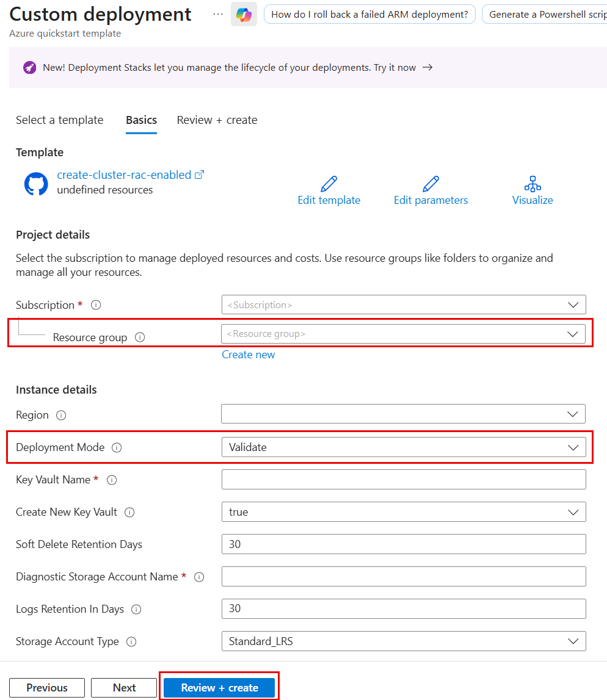The image size is (607, 700).
Task: Switch to the Select a template tab
Action: click(x=60, y=120)
